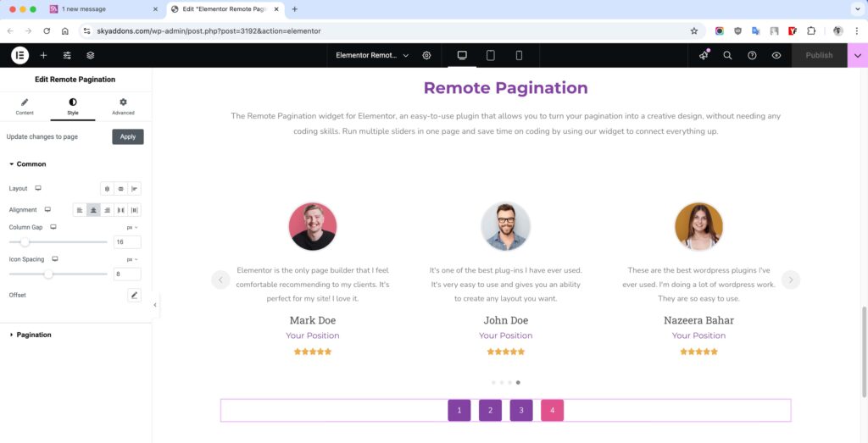The height and width of the screenshot is (443, 868).
Task: Open the Elementor Remot... document dropdown
Action: point(372,55)
